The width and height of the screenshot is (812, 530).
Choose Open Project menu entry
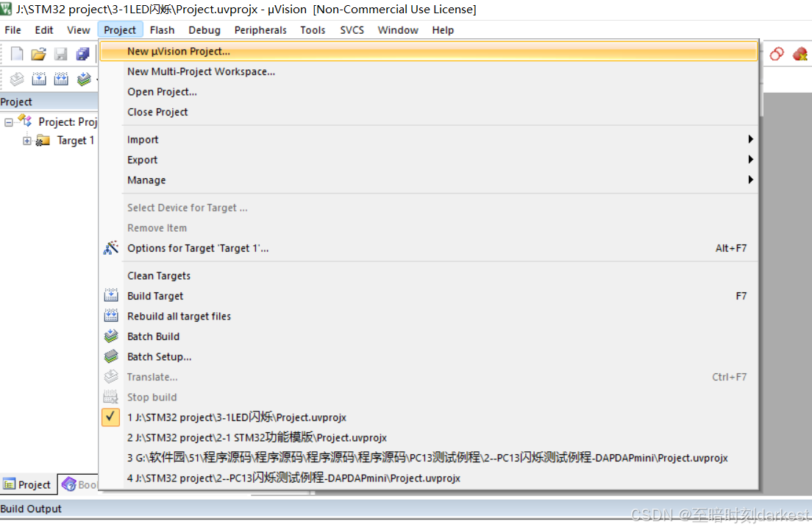click(x=430, y=92)
